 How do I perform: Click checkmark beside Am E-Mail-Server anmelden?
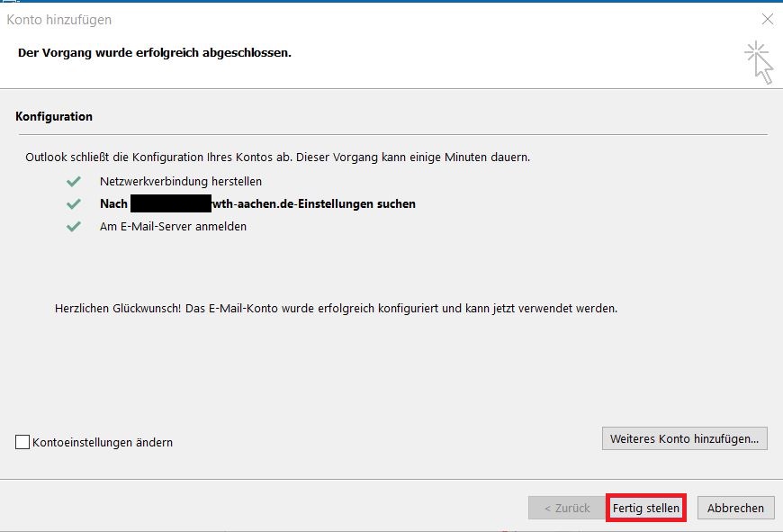[x=74, y=227]
